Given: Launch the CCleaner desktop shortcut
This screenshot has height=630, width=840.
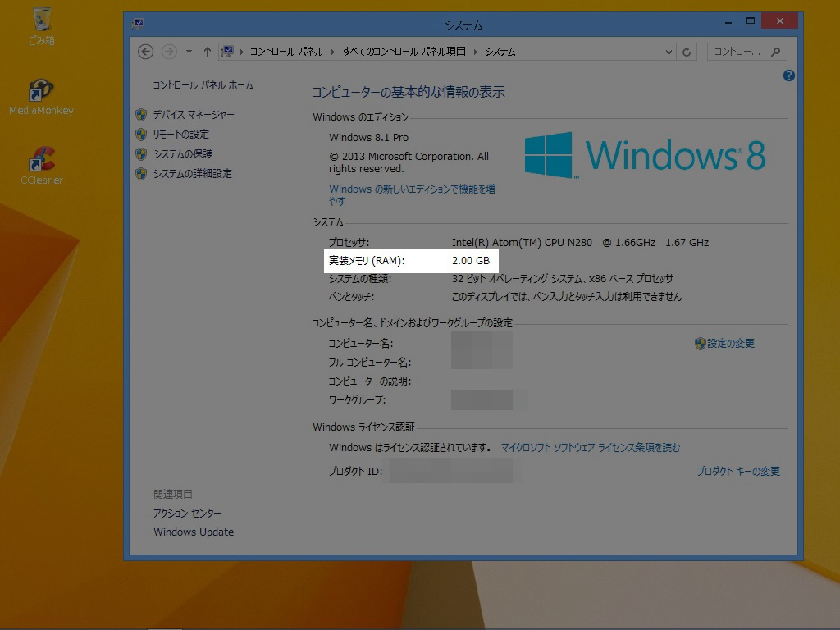Looking at the screenshot, I should 41,166.
